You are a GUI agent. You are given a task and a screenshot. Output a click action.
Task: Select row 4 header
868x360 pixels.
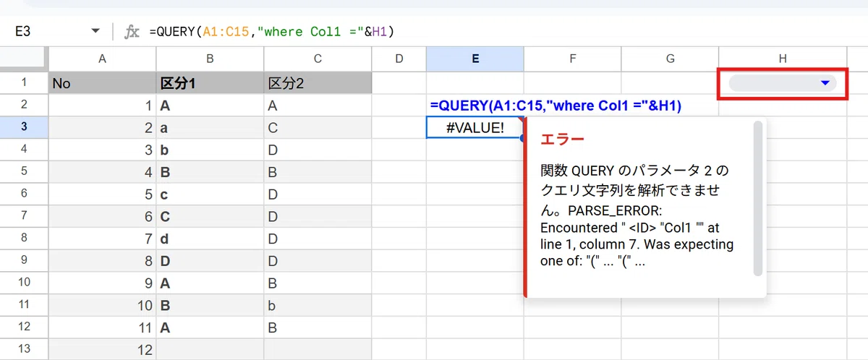pyautogui.click(x=24, y=150)
